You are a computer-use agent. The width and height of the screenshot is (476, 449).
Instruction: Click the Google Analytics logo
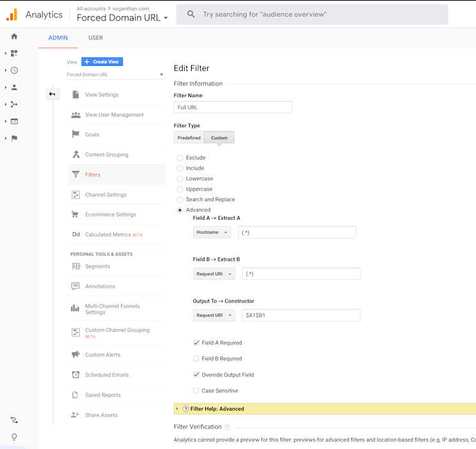12,15
